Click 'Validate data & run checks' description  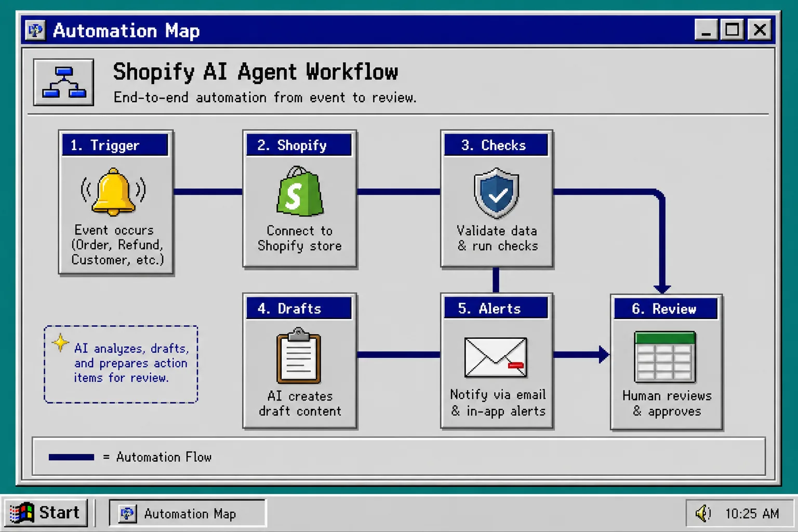pos(497,238)
